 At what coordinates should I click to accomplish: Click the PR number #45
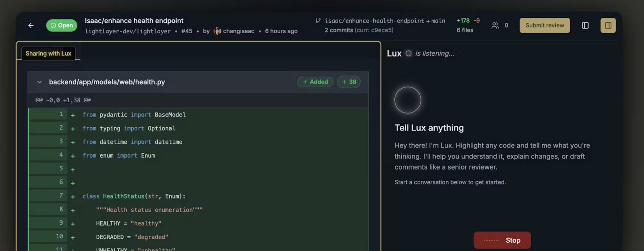point(187,31)
